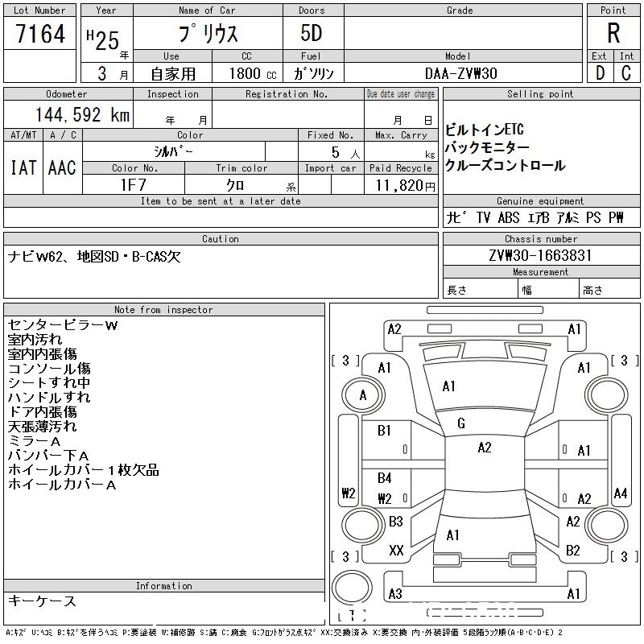The image size is (644, 644).
Task: Click inspector note 天張薄汚れ
Action: point(43,427)
